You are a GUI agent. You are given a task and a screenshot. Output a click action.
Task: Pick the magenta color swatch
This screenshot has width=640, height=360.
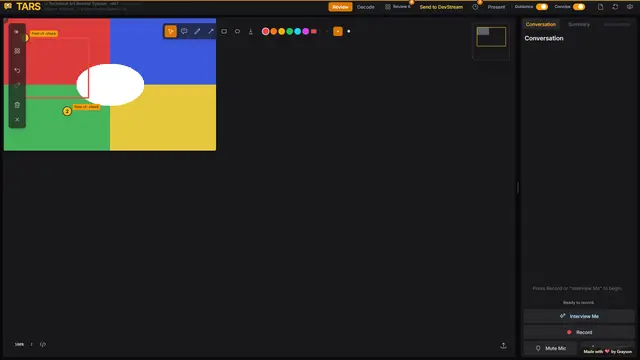pos(306,31)
